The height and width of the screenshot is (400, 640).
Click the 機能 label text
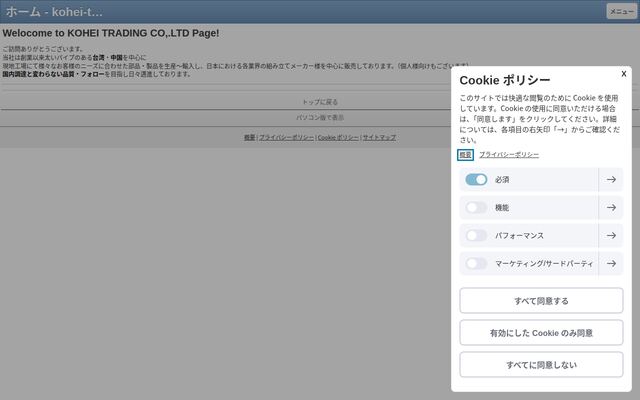502,207
